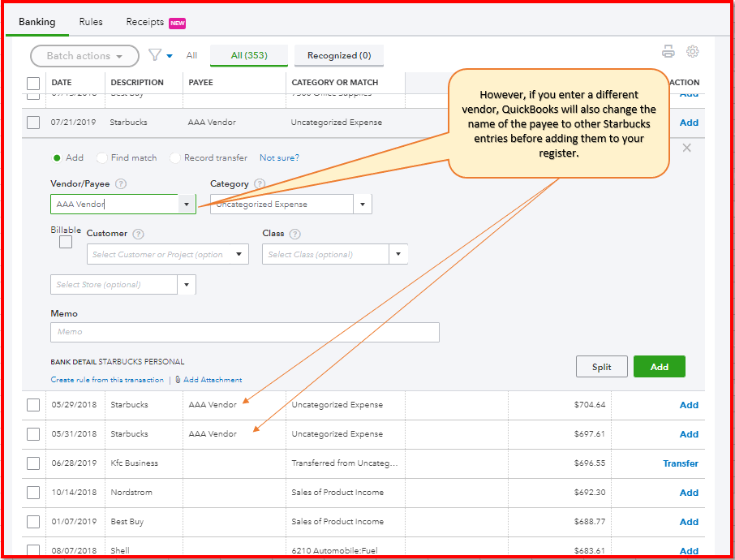This screenshot has width=735, height=560.
Task: Close the expanded transaction panel with X
Action: click(686, 148)
